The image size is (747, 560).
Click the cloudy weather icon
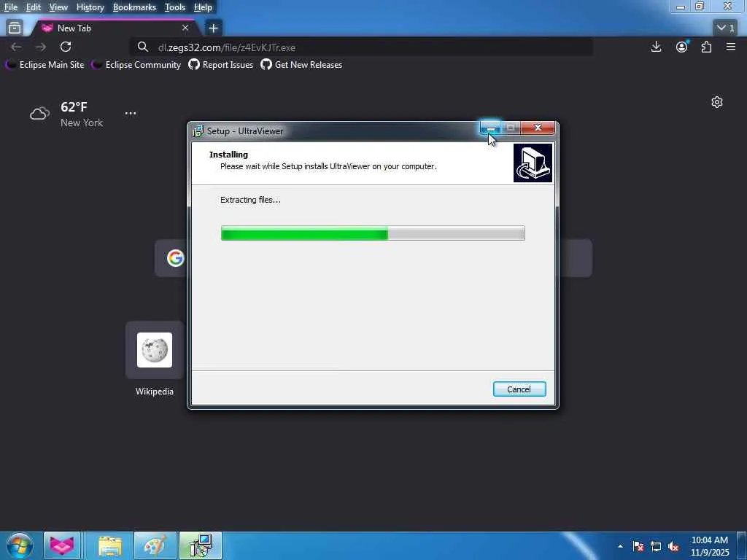[39, 114]
